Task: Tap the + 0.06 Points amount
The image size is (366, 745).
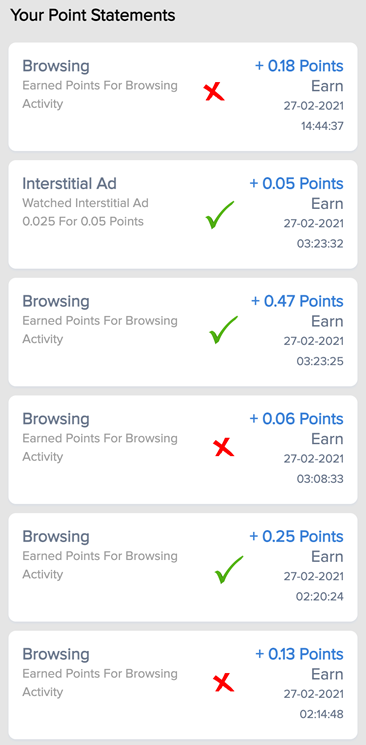Action: (x=297, y=419)
